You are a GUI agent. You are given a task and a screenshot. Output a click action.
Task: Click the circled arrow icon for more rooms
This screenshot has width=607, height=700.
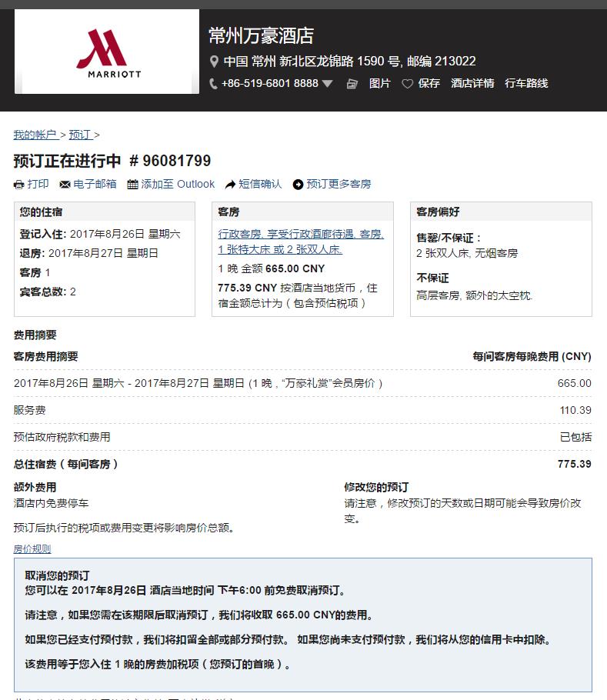coord(298,185)
